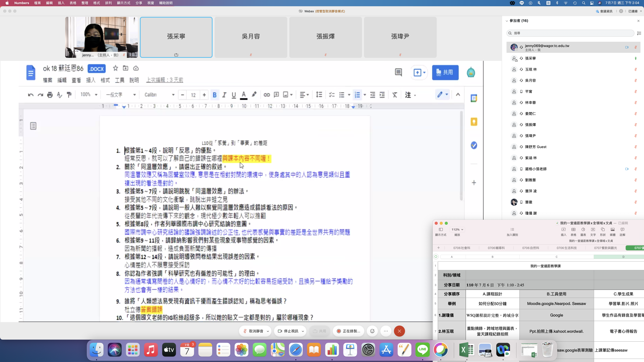This screenshot has height=362, width=644.
Task: Collapse the 參加者 (16) panel chevron
Action: pyautogui.click(x=507, y=21)
